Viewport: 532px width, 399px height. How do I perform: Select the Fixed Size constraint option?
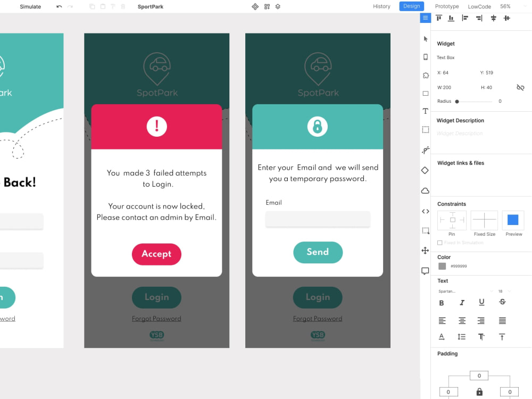tap(484, 220)
